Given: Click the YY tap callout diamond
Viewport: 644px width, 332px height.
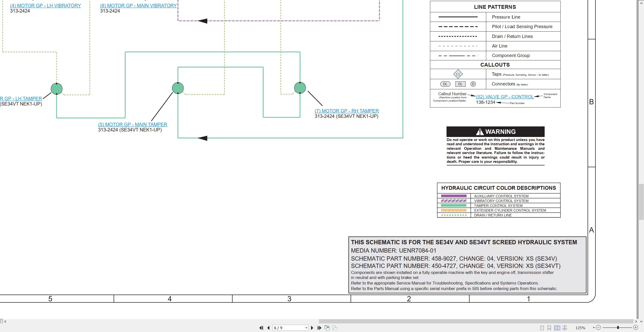Looking at the screenshot, I should tap(458, 74).
